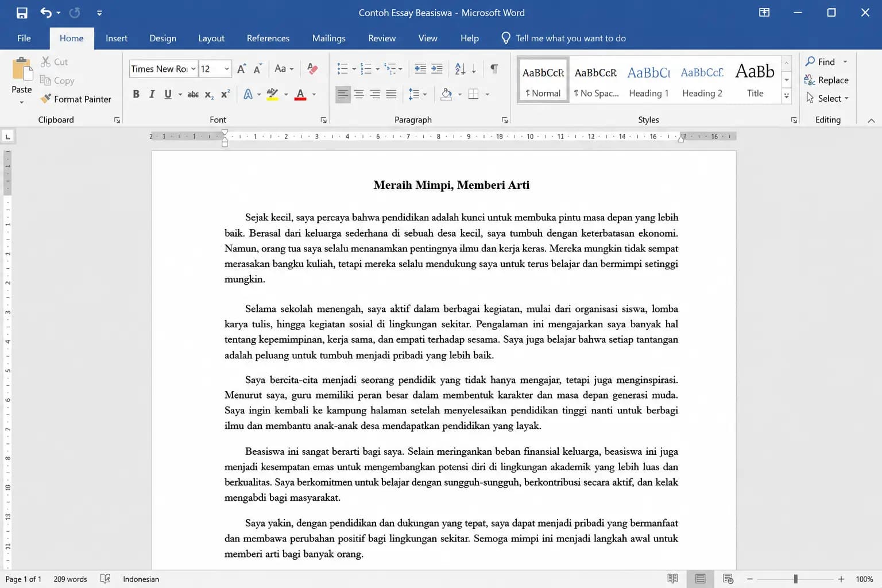Save the document with the floppy icon
The width and height of the screenshot is (882, 588).
tap(22, 13)
